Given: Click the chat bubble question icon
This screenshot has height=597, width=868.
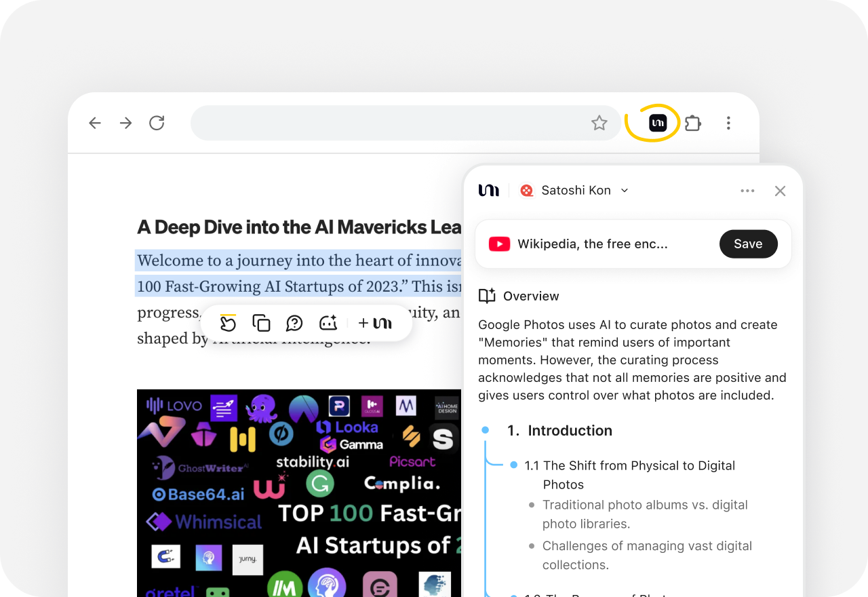Looking at the screenshot, I should [x=294, y=323].
